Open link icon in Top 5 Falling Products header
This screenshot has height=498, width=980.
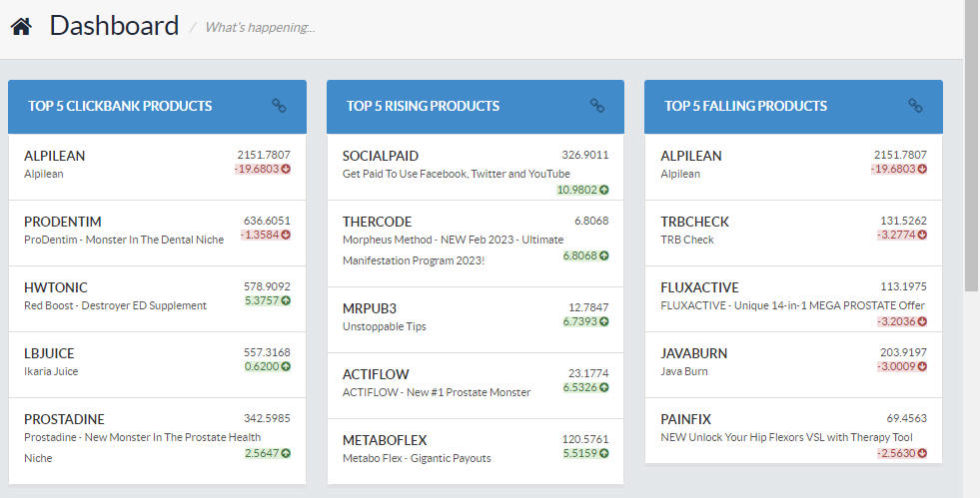[915, 106]
